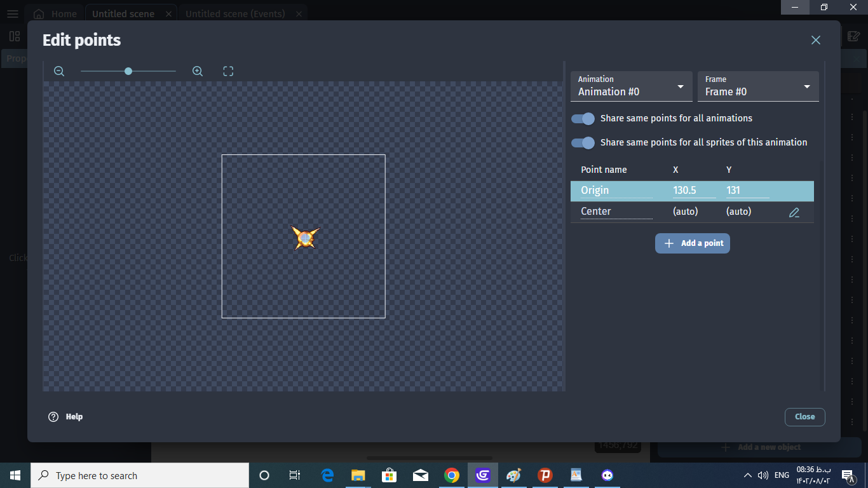Toggle Share same points for all sprites
The height and width of the screenshot is (488, 868).
point(583,143)
